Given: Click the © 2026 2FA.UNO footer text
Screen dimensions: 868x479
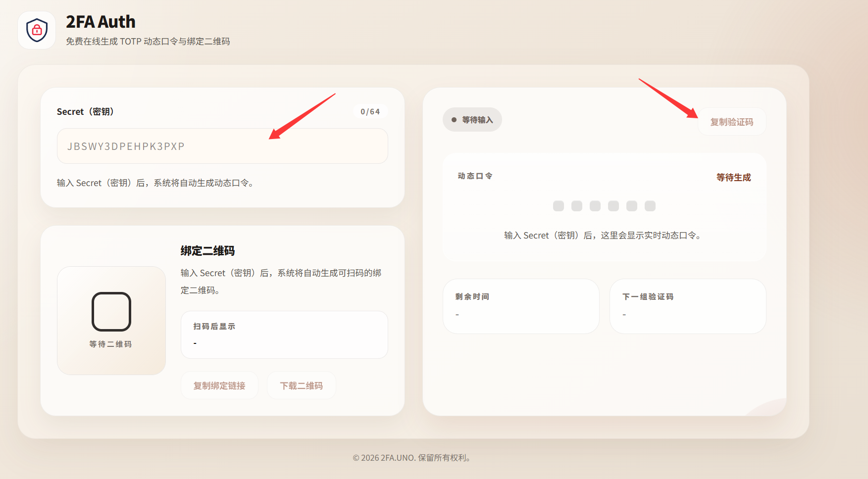Looking at the screenshot, I should 411,458.
